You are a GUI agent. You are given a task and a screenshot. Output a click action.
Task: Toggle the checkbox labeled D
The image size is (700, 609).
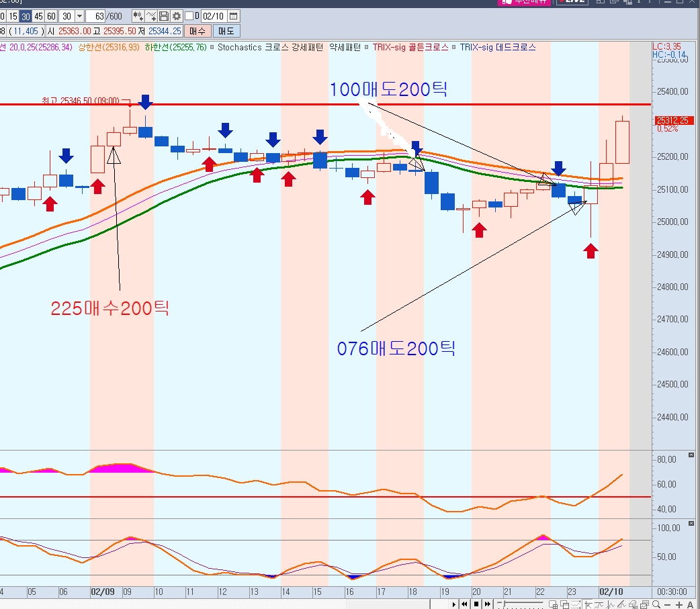pos(189,15)
